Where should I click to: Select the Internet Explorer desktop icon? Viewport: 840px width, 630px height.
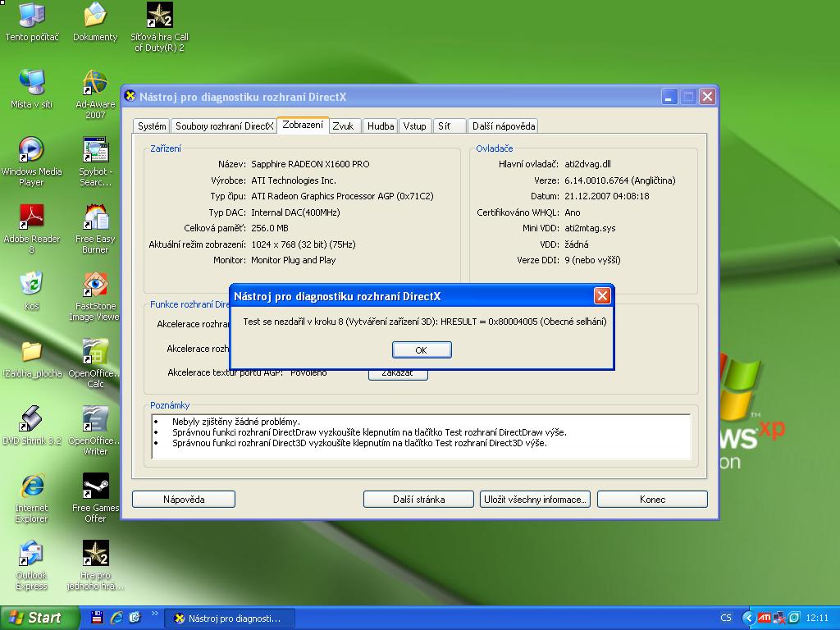tap(32, 498)
